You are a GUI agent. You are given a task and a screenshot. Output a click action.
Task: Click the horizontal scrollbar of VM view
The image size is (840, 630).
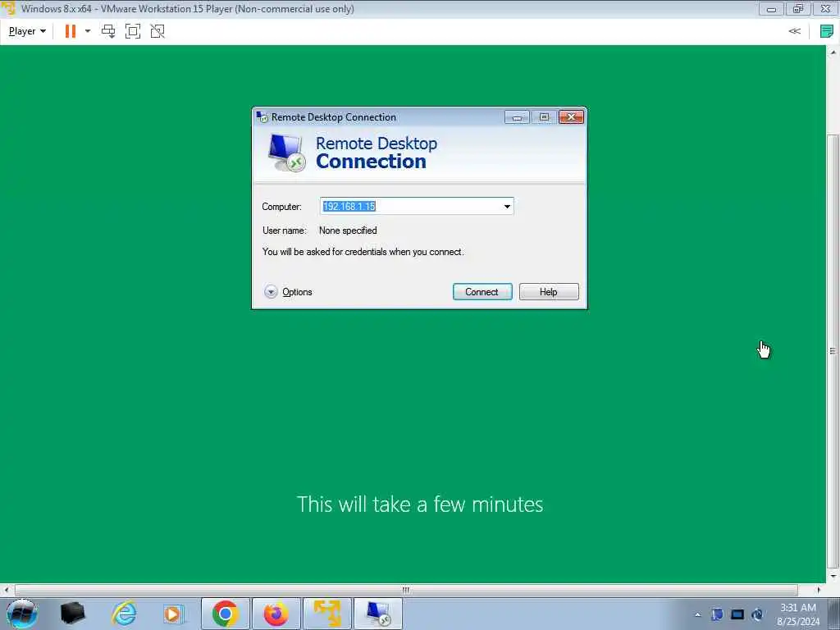coord(406,590)
